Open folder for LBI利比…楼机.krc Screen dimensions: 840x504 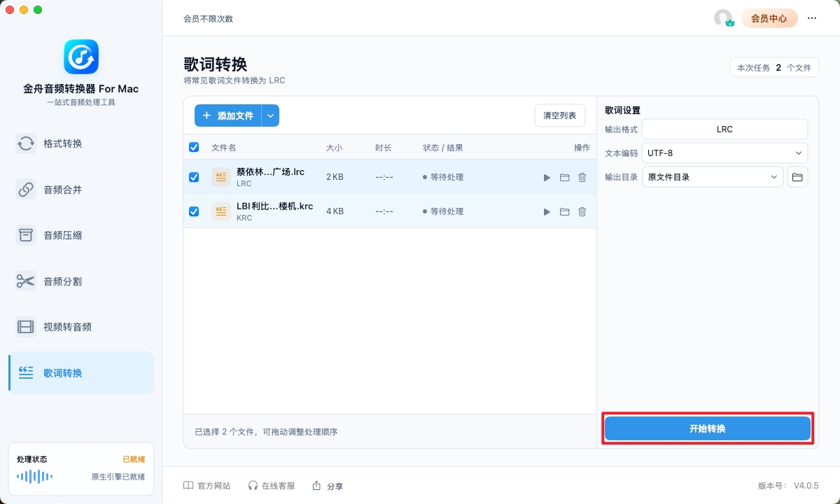point(564,211)
